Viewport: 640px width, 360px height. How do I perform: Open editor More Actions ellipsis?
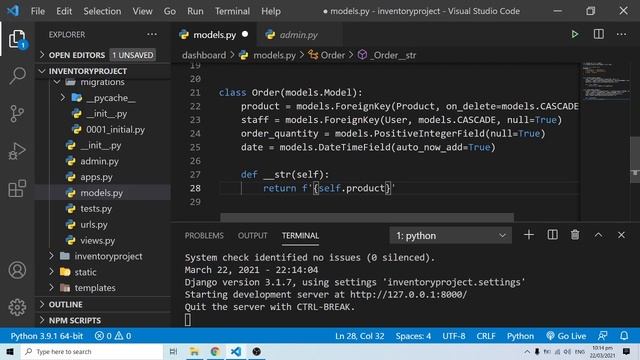621,34
